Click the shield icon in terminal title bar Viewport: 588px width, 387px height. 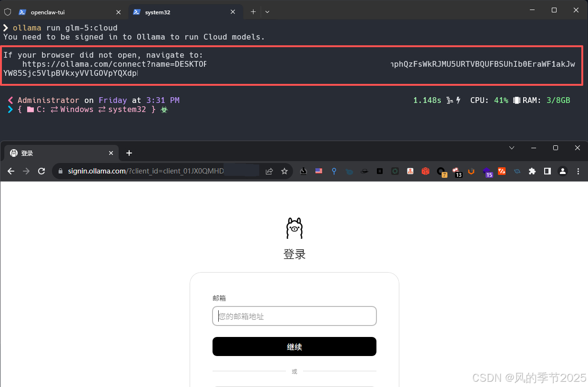tap(8, 12)
